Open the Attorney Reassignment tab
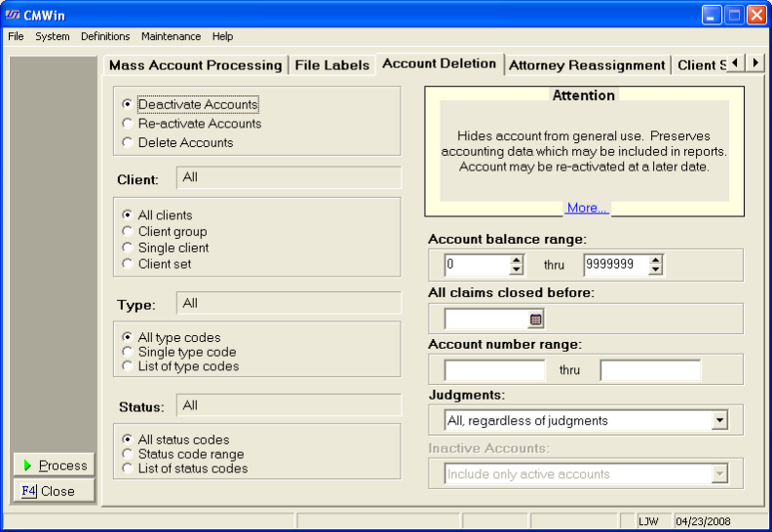 [x=587, y=65]
